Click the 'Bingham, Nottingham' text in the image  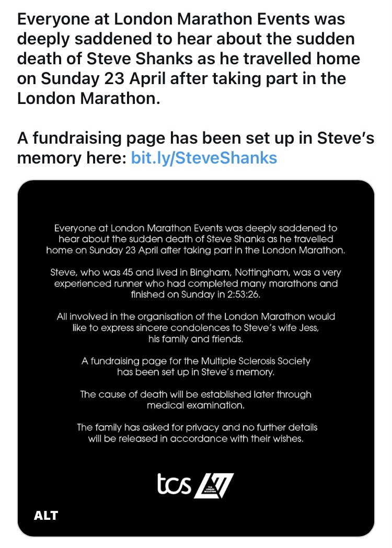240,273
